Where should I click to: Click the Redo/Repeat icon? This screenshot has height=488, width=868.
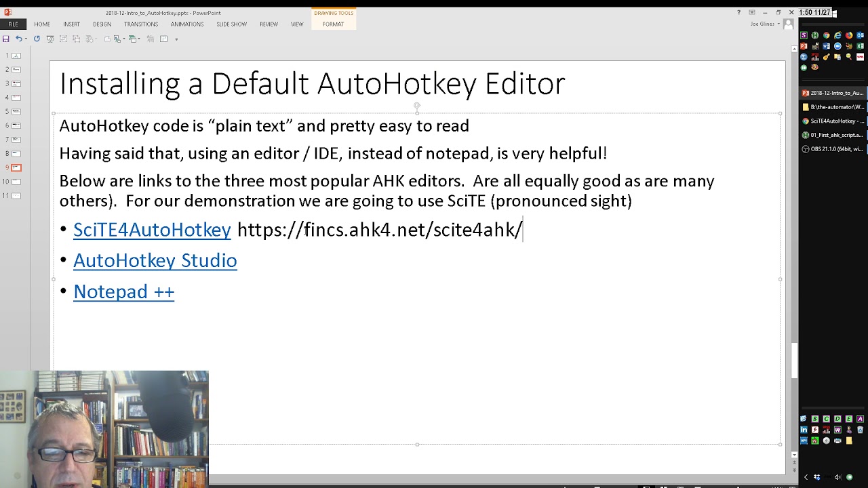[x=37, y=39]
